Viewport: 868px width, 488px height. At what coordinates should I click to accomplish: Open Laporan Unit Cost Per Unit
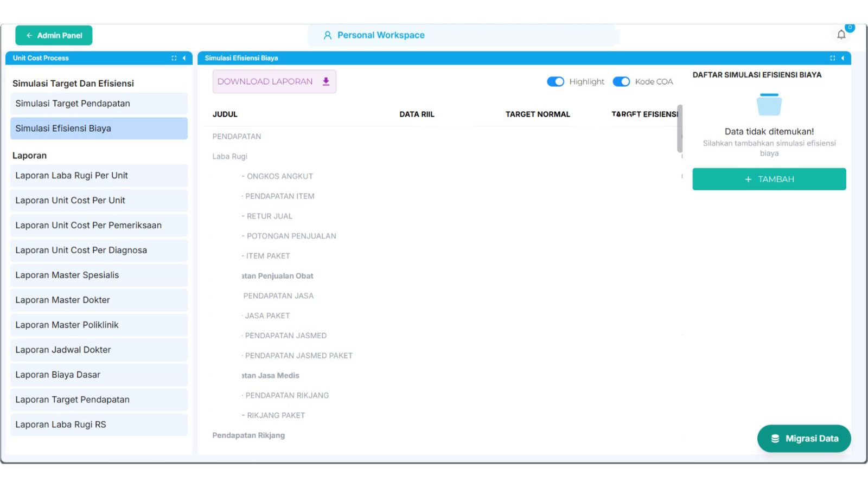[99, 201]
